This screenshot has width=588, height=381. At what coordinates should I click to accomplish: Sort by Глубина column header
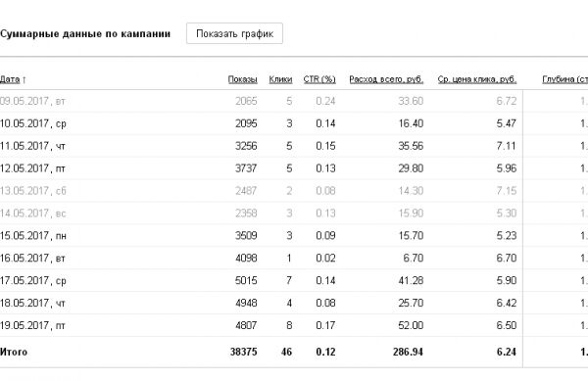(x=565, y=79)
